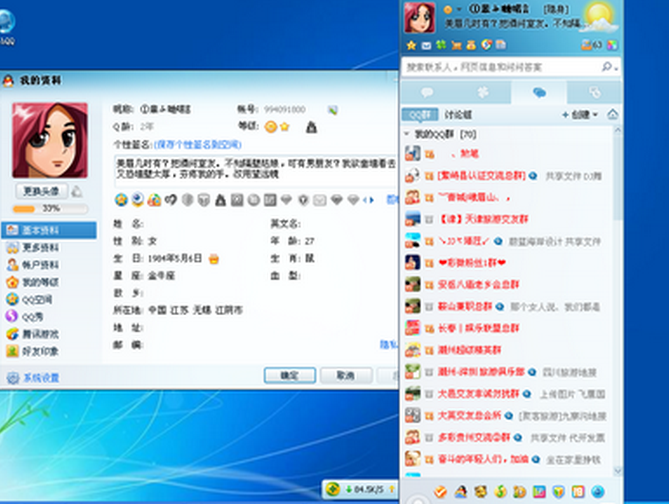The image size is (669, 504).
Task: Select 基本资料 in profile sidebar
Action: [49, 230]
